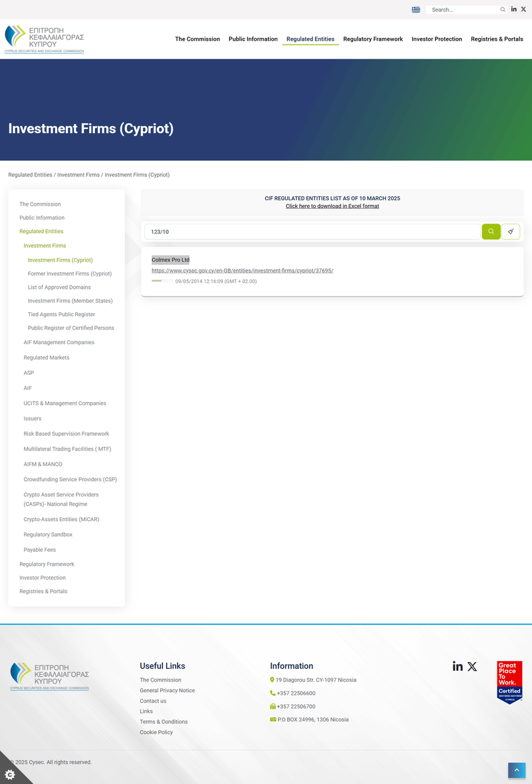
Task: Open the footer LinkedIn icon
Action: point(458,666)
